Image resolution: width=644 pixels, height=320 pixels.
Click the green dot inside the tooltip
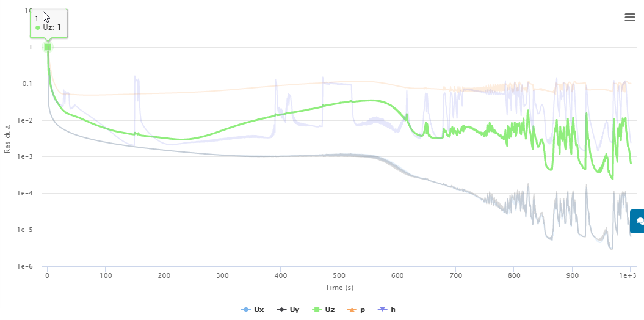[x=38, y=27]
